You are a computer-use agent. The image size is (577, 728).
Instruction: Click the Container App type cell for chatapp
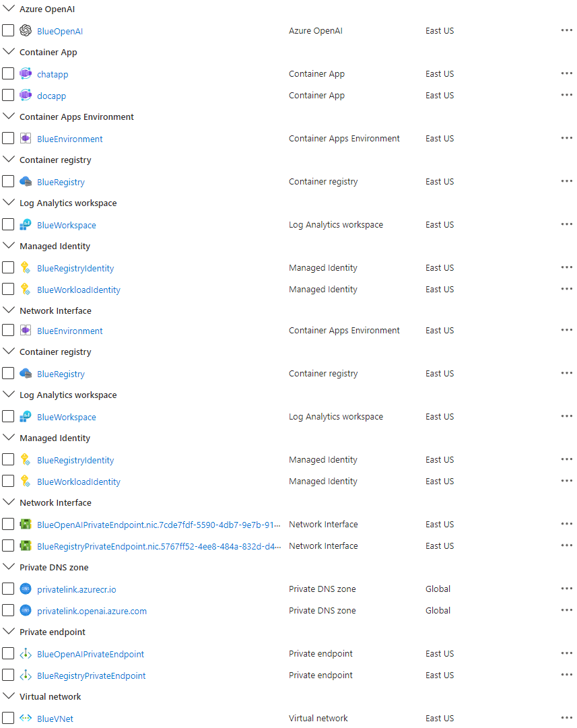pyautogui.click(x=316, y=74)
